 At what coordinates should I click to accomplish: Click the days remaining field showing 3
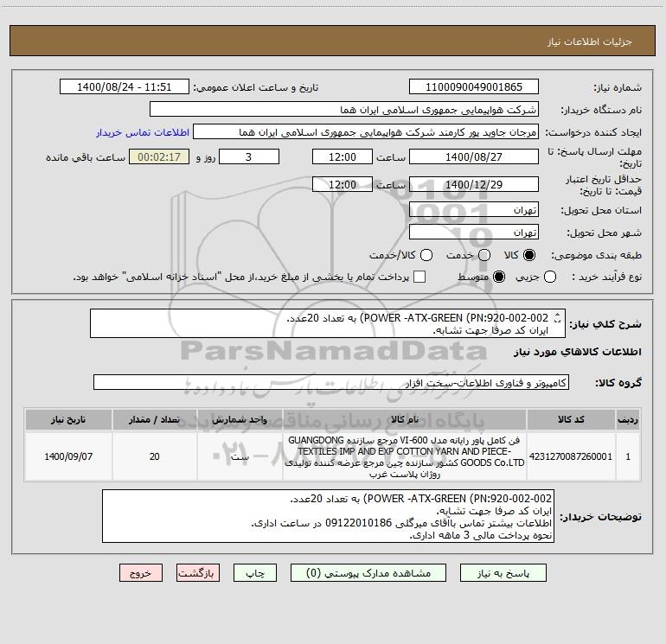pyautogui.click(x=249, y=156)
